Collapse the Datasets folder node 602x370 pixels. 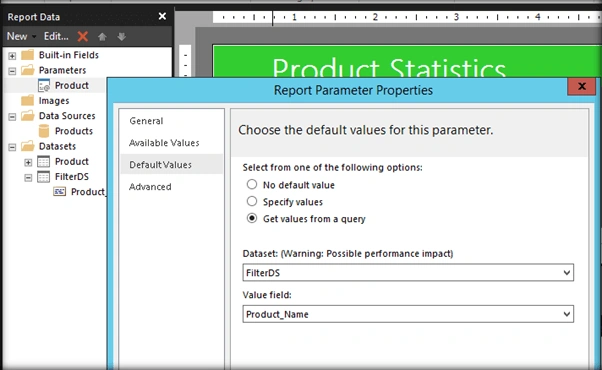point(12,147)
